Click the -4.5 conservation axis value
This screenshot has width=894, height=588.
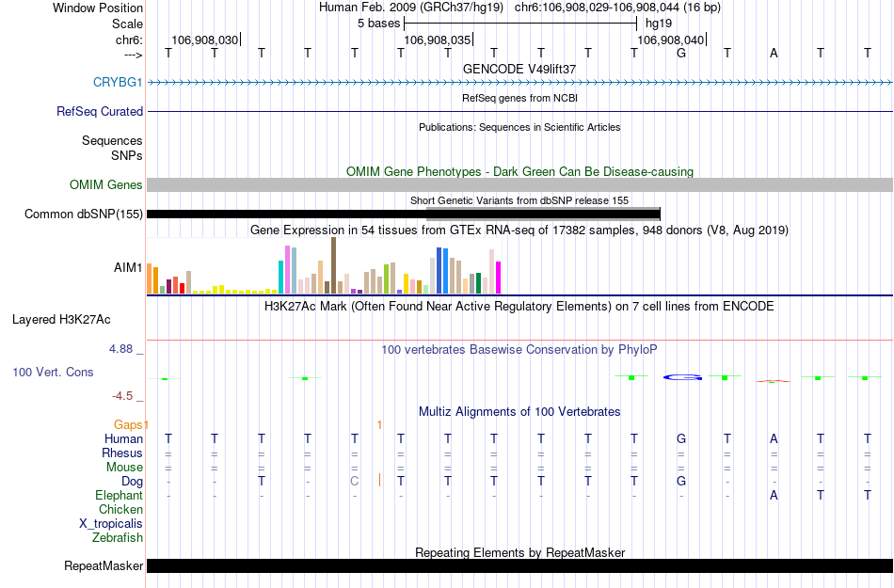coord(122,396)
